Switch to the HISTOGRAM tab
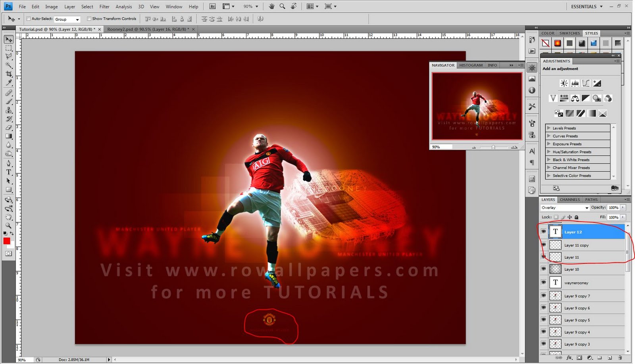The height and width of the screenshot is (364, 635). coord(471,65)
